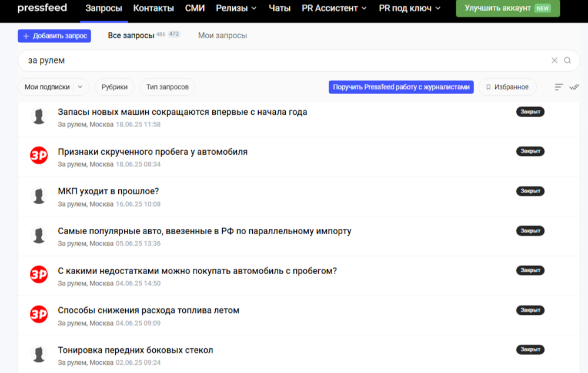Go to the 'Запросы' nav tab
This screenshot has height=373, width=588.
pyautogui.click(x=104, y=8)
